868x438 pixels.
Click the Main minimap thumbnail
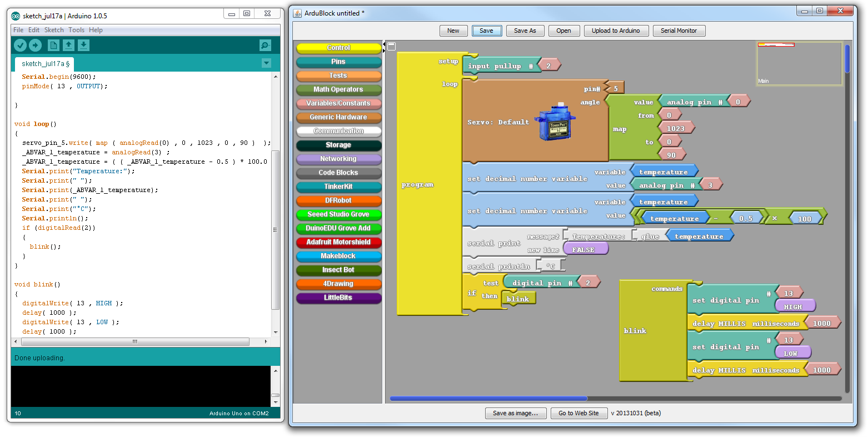click(799, 64)
